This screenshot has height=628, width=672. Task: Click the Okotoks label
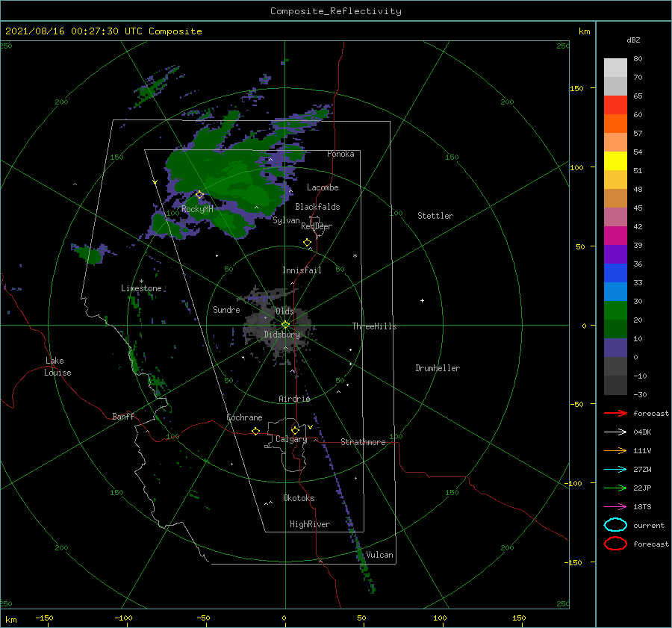tap(299, 497)
